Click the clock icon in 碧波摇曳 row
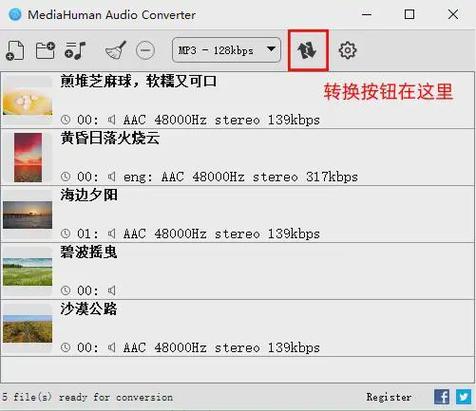Viewport: 476px width, 411px height. (x=66, y=291)
